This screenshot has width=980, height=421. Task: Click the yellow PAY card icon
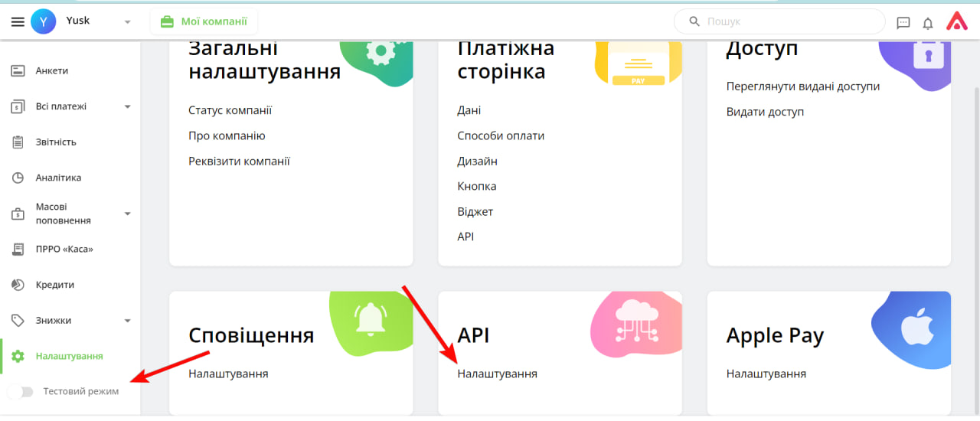[637, 65]
